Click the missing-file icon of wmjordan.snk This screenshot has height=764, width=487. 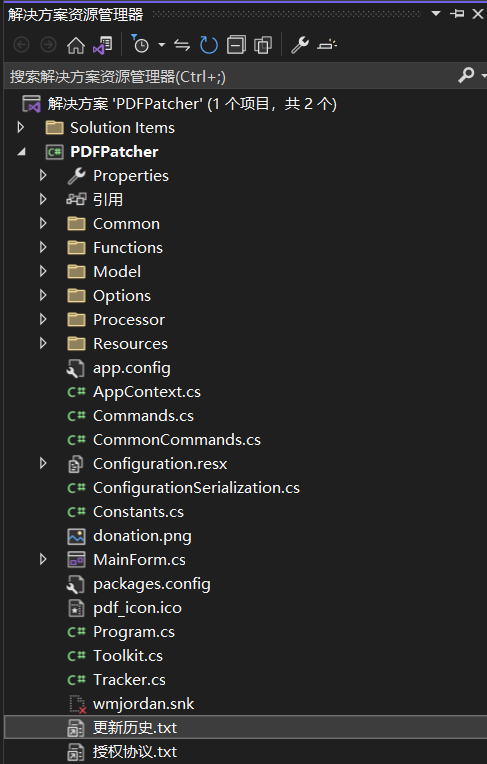point(77,704)
